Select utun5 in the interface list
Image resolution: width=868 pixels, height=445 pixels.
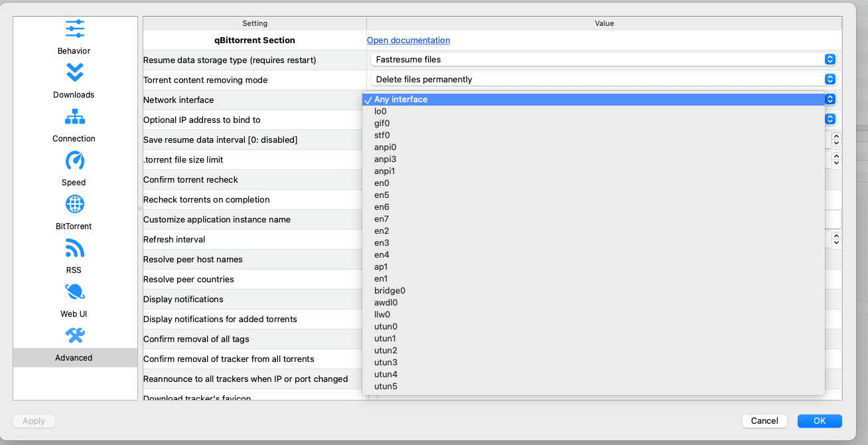[x=593, y=387]
